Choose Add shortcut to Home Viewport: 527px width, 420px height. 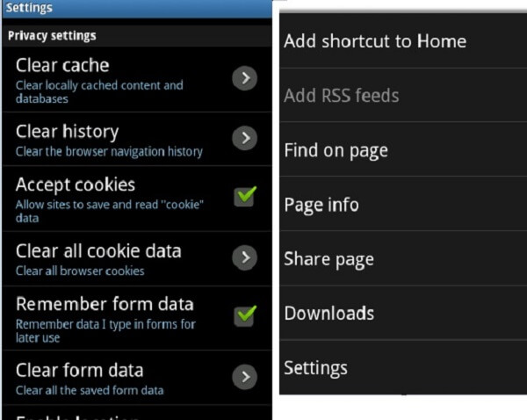pos(403,41)
